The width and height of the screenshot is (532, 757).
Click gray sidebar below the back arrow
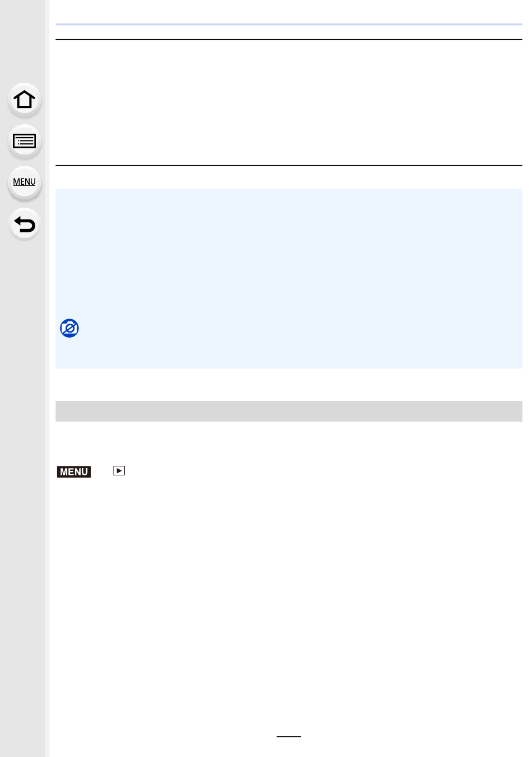tap(24, 476)
